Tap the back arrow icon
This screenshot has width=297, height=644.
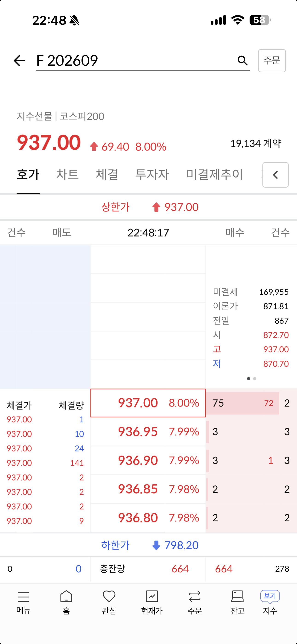coord(19,61)
